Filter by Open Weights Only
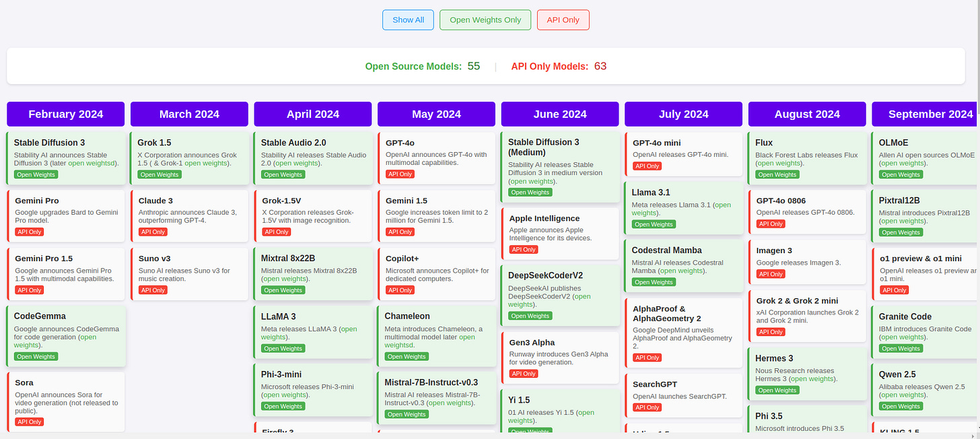 pos(485,20)
